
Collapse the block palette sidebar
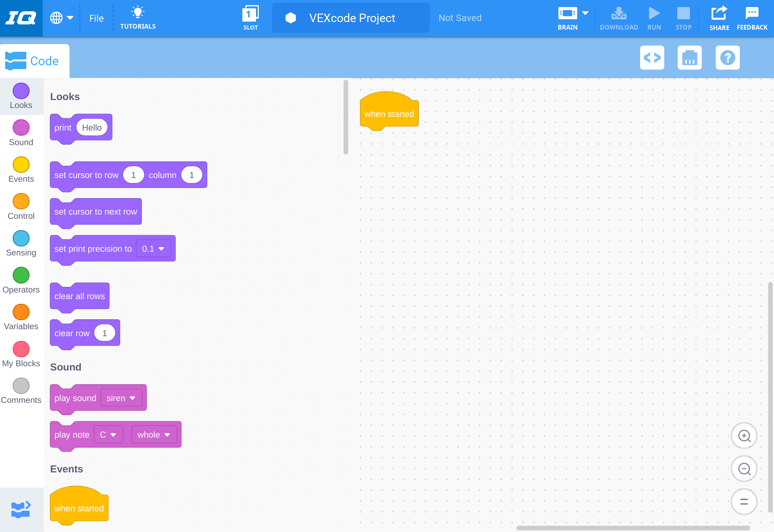(21, 509)
